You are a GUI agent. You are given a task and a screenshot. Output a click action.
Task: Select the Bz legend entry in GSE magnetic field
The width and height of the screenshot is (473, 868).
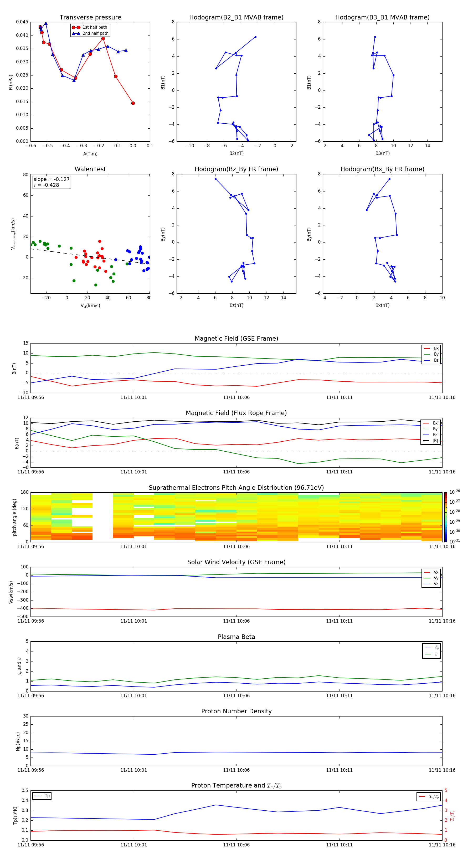coord(431,360)
